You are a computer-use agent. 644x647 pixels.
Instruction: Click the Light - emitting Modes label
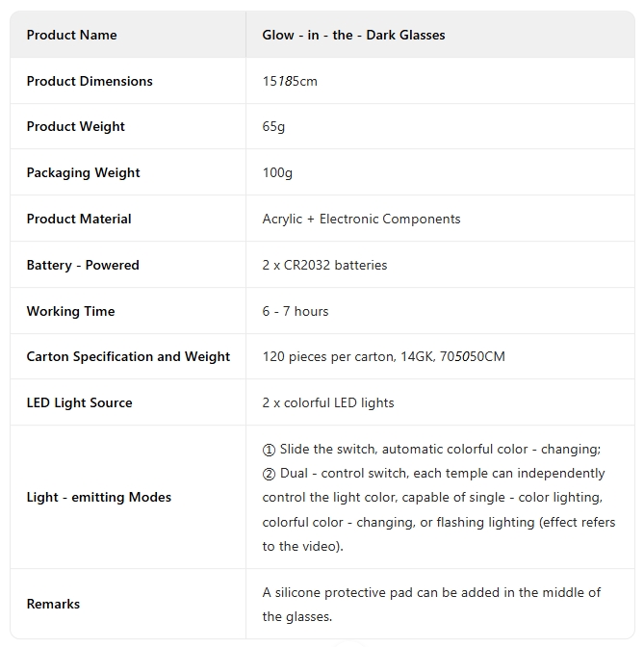click(99, 497)
